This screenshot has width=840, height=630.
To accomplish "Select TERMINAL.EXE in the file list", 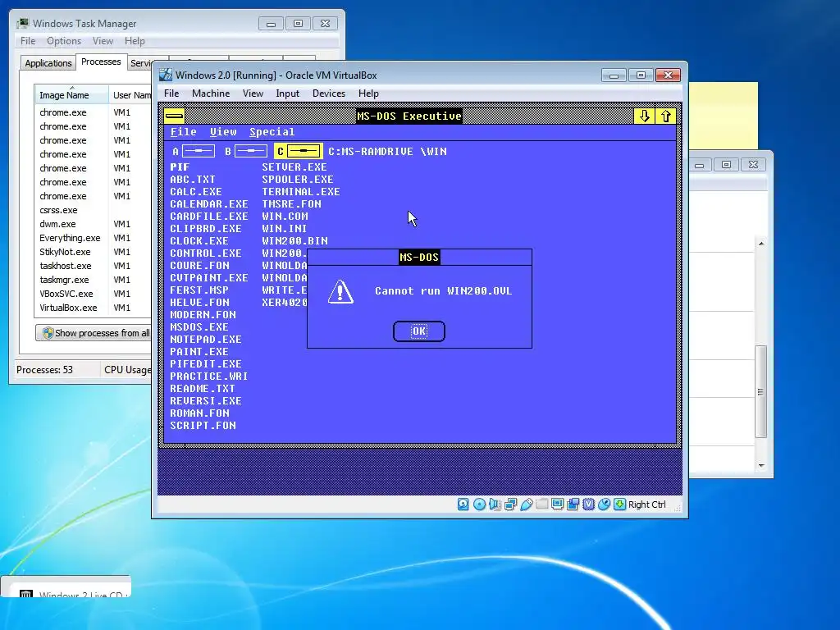I will pos(301,191).
